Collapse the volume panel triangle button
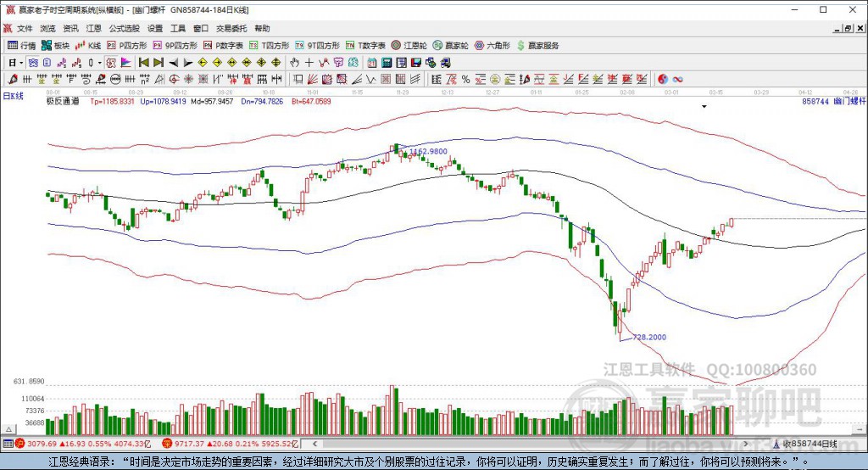The image size is (868, 470). [8, 429]
